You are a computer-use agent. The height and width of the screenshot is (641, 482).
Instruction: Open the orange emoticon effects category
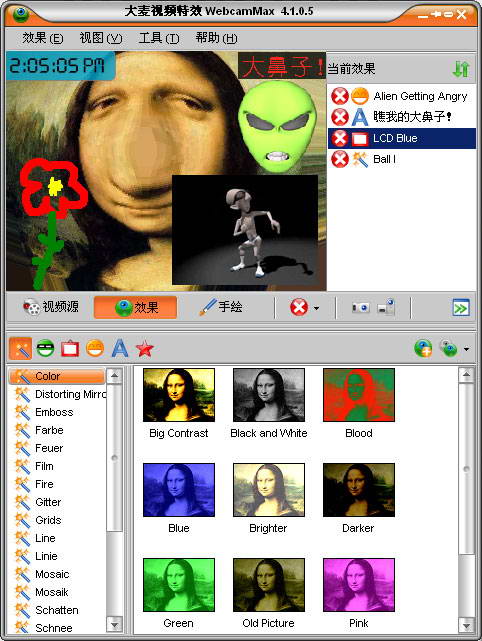coord(95,349)
